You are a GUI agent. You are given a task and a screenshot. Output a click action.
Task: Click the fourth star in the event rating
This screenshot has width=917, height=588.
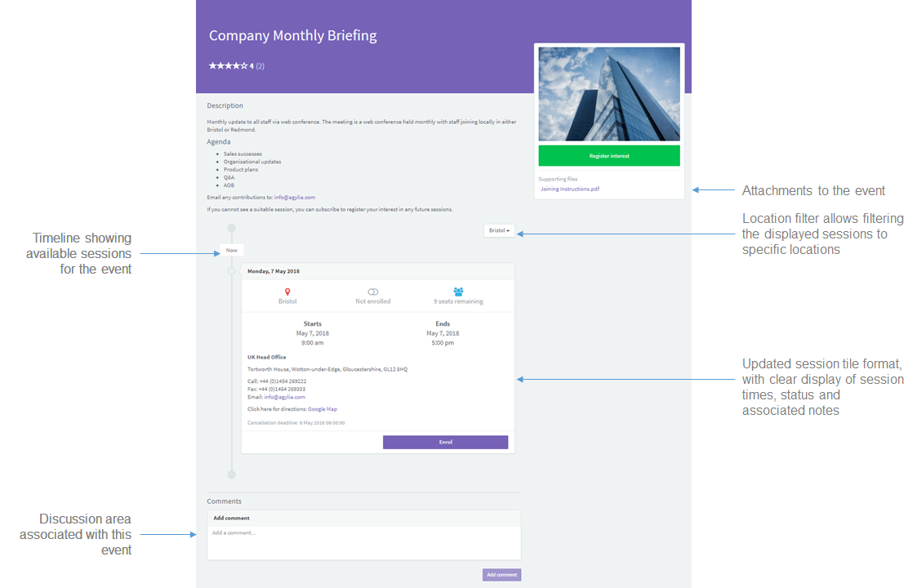click(x=237, y=65)
